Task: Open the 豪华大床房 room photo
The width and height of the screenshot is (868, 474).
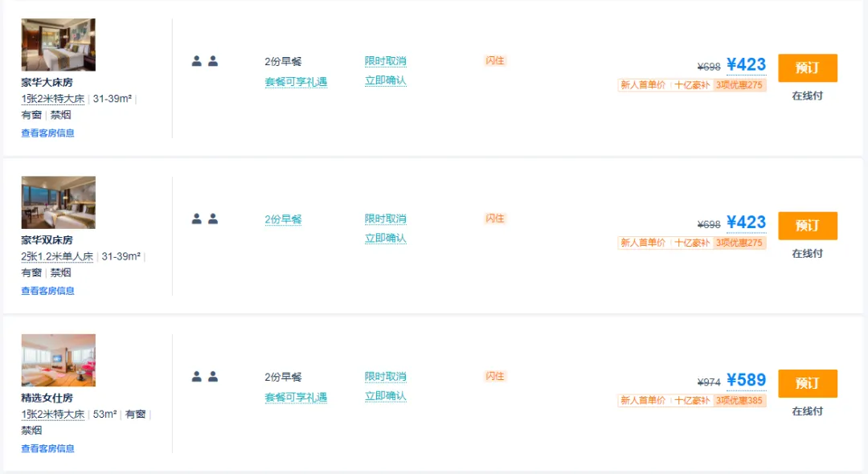Action: pyautogui.click(x=58, y=45)
